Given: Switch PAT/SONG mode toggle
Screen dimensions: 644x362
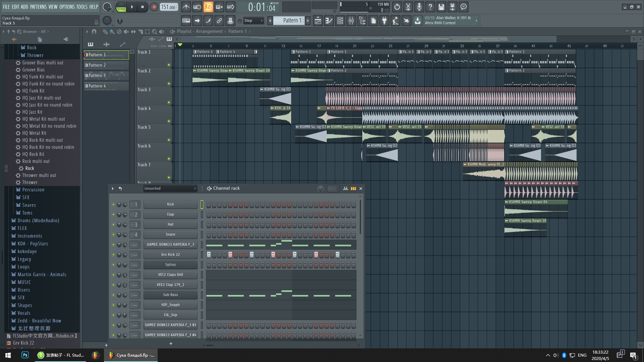Looking at the screenshot, I should click(x=121, y=7).
